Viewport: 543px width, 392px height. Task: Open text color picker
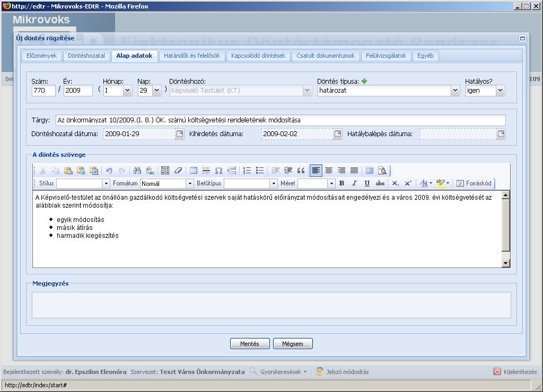(426, 183)
